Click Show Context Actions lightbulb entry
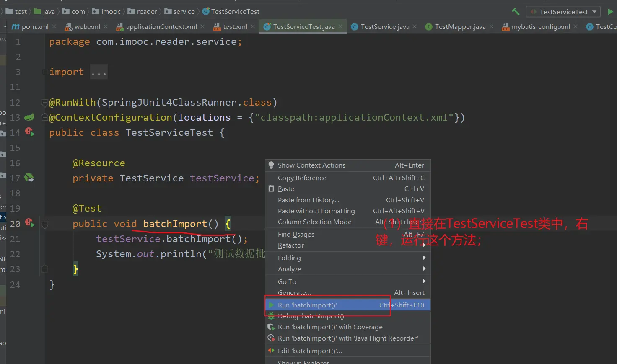Image resolution: width=617 pixels, height=364 pixels. click(311, 165)
